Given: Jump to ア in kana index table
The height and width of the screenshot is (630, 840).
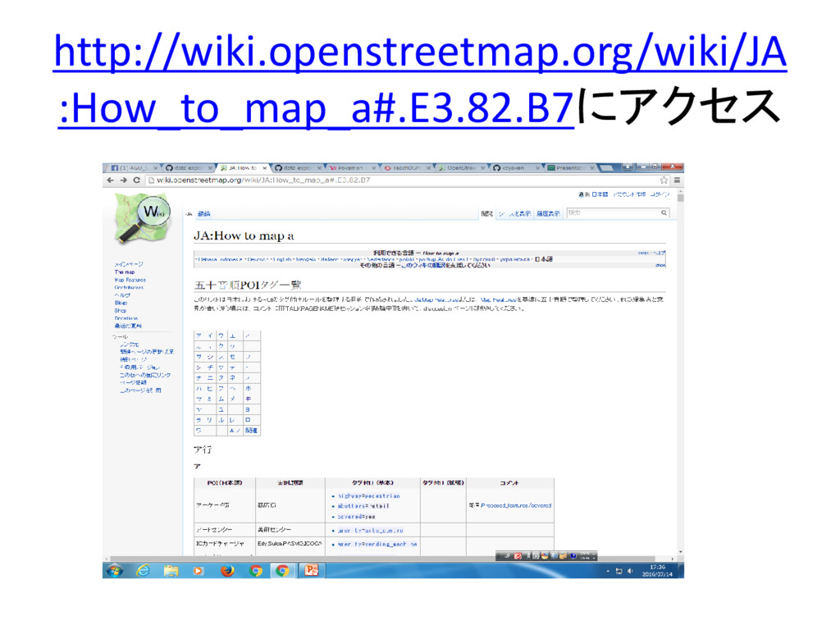Looking at the screenshot, I should (199, 336).
